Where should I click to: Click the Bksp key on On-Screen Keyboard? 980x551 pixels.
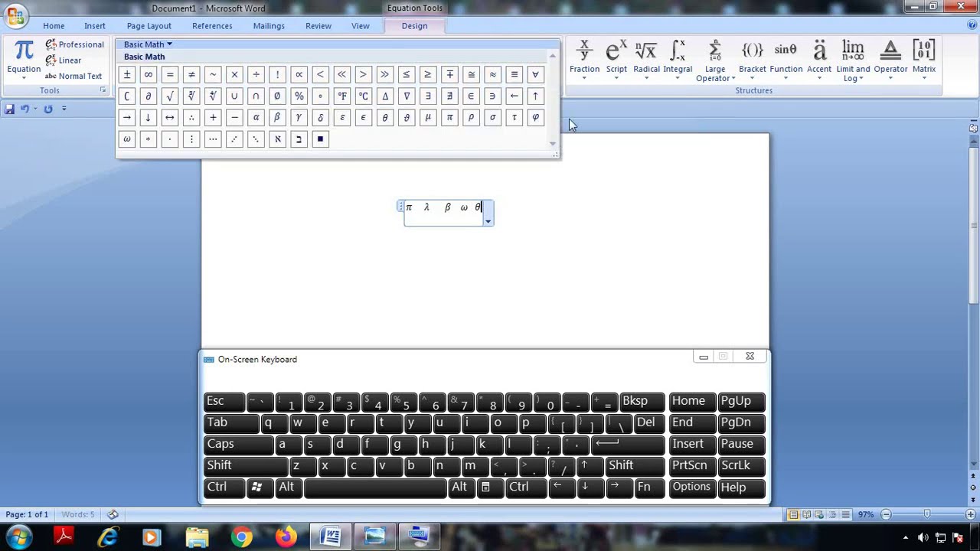pos(642,401)
